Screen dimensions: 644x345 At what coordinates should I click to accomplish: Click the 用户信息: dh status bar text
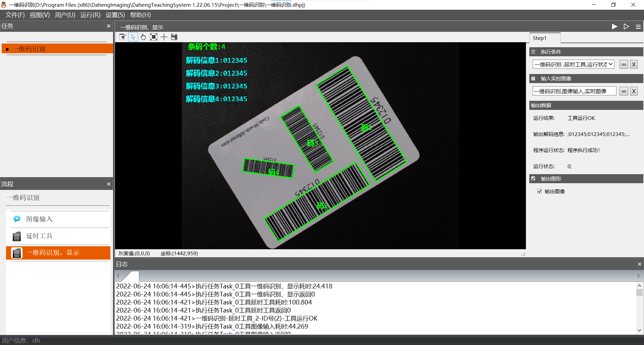21,340
